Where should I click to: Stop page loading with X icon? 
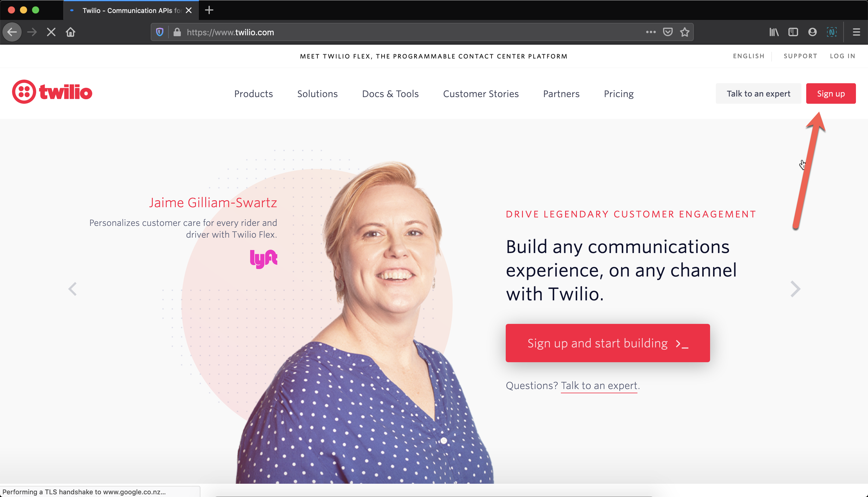pyautogui.click(x=51, y=32)
